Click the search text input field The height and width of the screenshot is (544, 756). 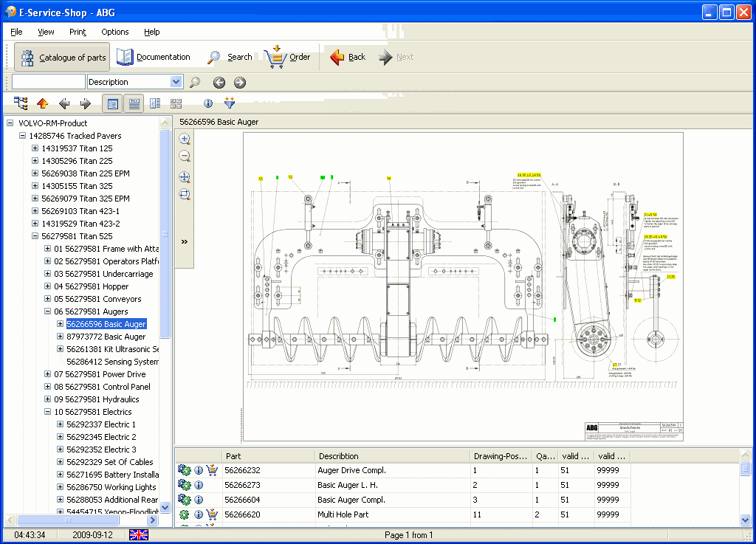[49, 82]
